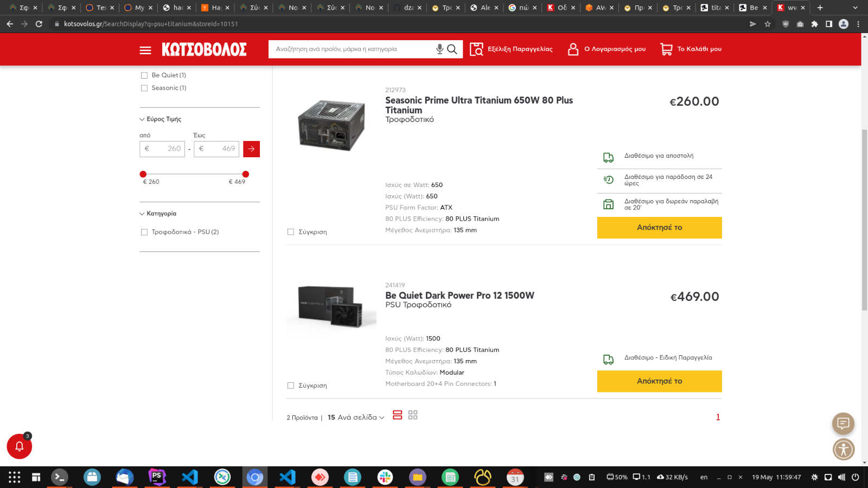This screenshot has width=868, height=488.
Task: Click the delivery truck icon beside Διαθέσιμο για αποστολή
Action: [609, 157]
